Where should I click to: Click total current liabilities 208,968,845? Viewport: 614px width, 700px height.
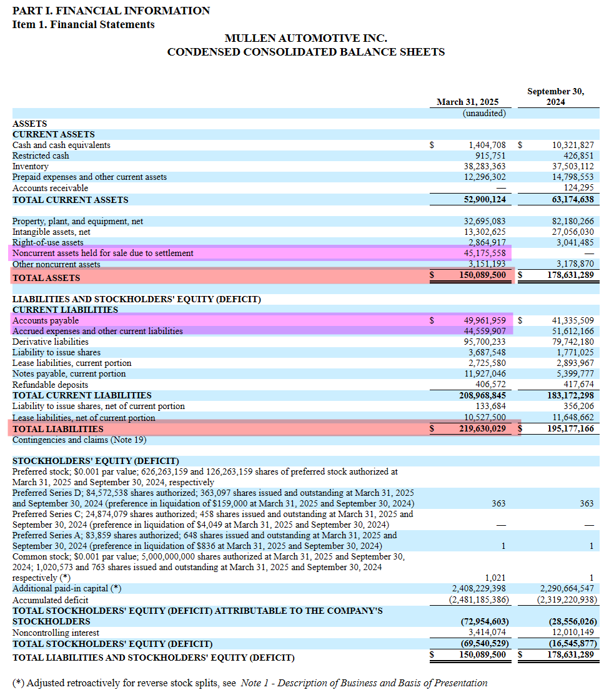483,395
